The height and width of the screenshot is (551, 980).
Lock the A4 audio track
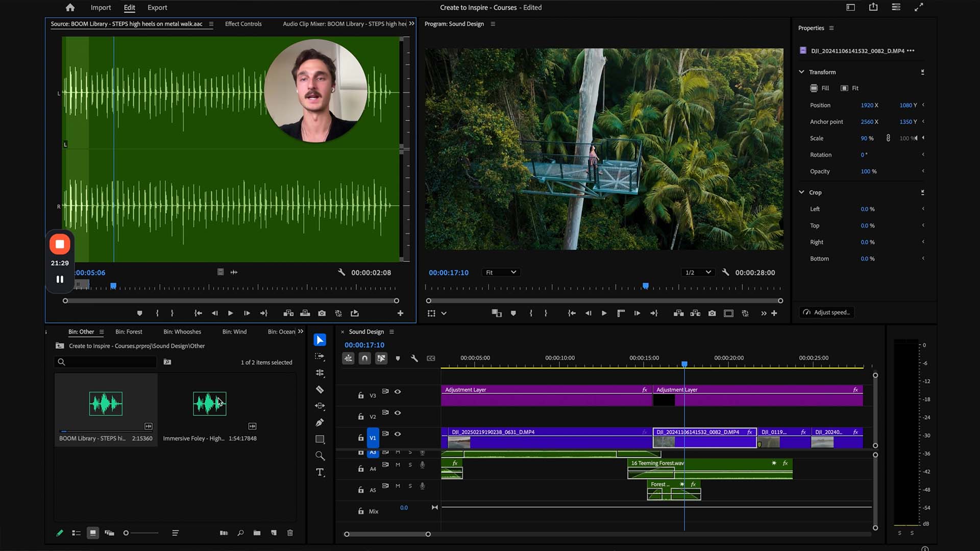(361, 469)
